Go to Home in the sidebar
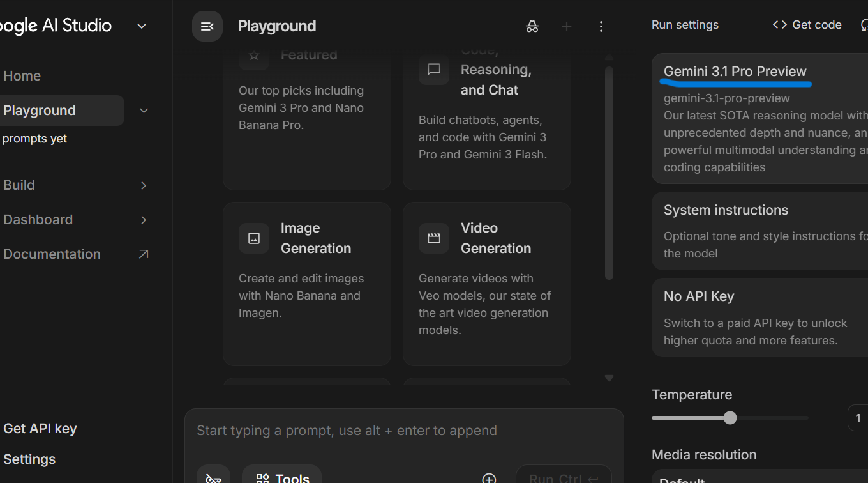Viewport: 868px width, 483px height. tap(22, 76)
